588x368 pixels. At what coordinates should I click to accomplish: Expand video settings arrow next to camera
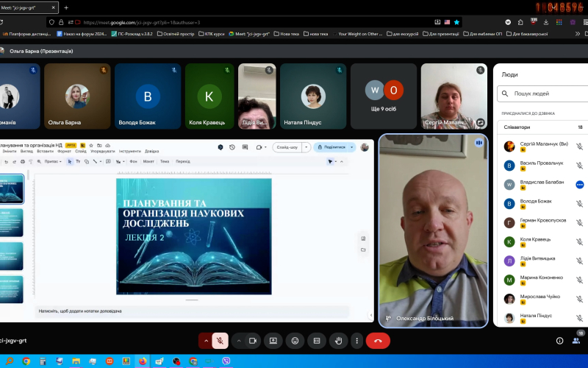(238, 341)
